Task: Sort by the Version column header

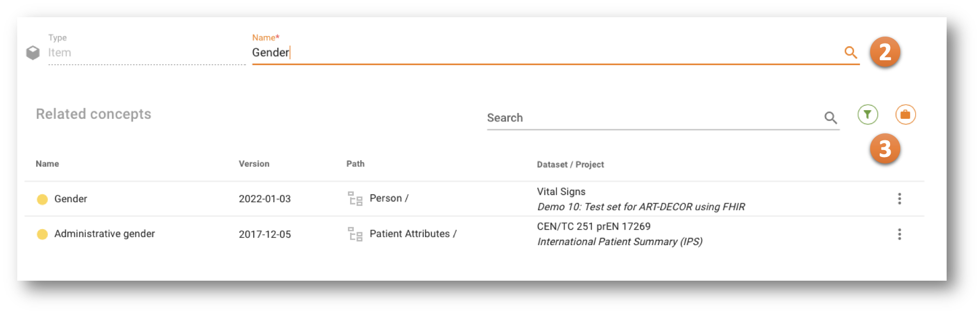Action: [254, 164]
